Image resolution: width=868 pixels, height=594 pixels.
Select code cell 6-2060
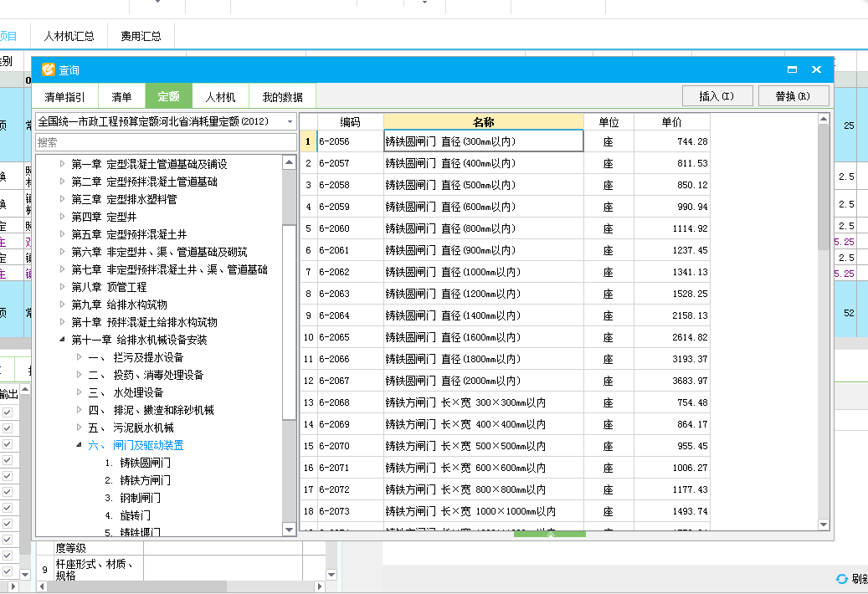pyautogui.click(x=351, y=228)
